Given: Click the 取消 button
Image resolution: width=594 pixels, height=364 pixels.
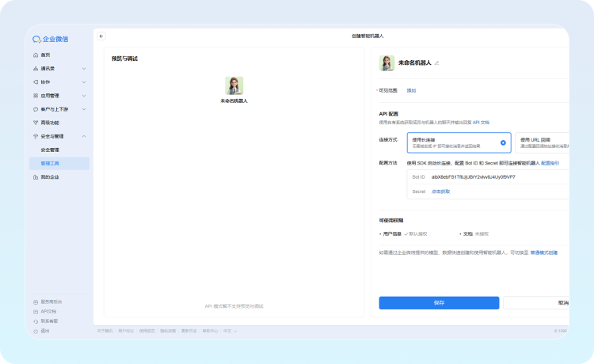Looking at the screenshot, I should point(536,303).
